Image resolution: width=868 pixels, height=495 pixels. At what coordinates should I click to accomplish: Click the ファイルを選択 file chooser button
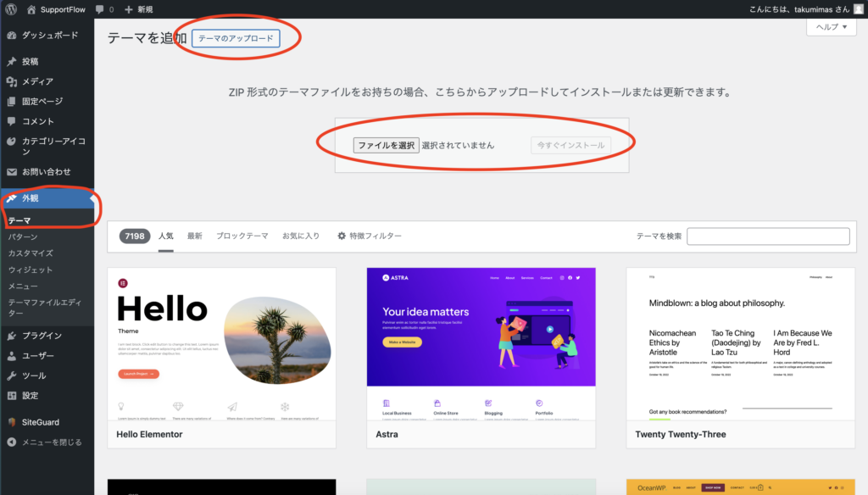pos(386,145)
